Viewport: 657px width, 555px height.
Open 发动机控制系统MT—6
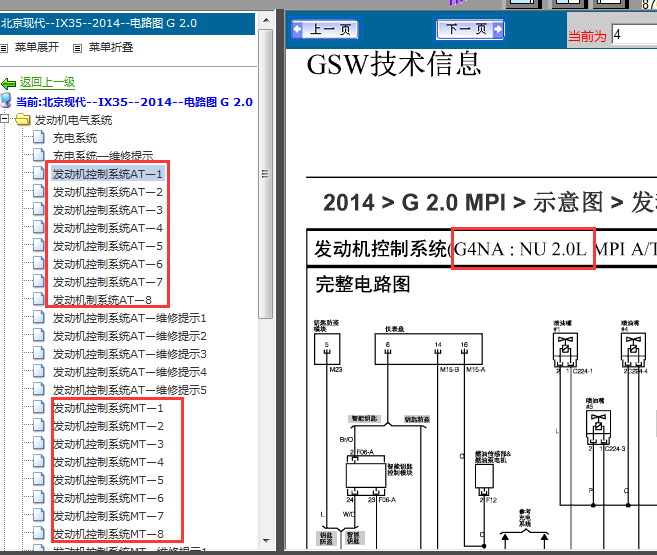108,498
